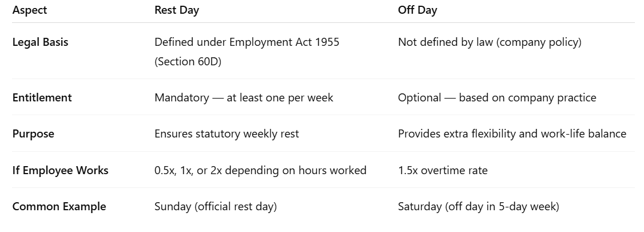Click the '(Section 60D)' text
Image resolution: width=644 pixels, height=232 pixels.
pos(188,61)
